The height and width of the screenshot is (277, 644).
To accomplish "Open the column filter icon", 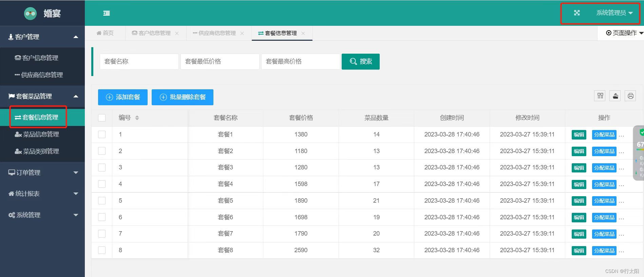I will coord(600,96).
